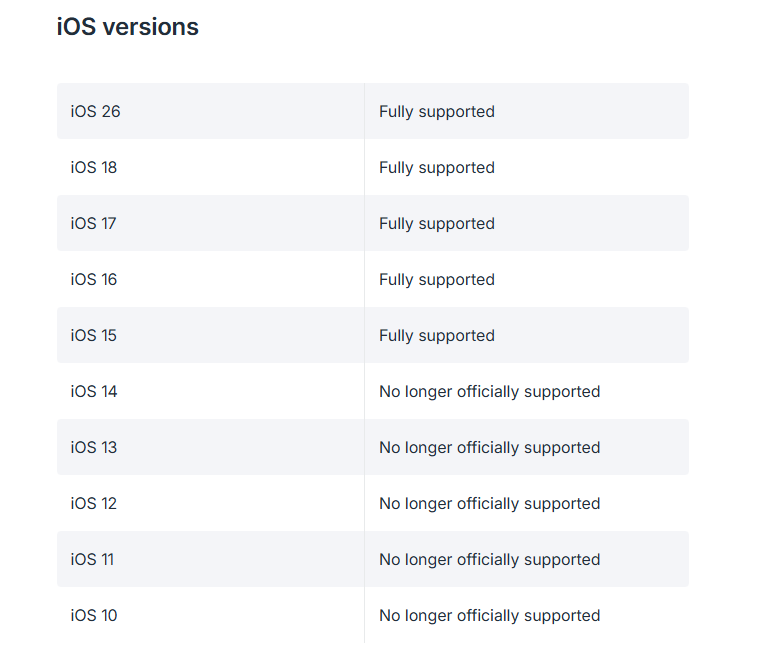Select iOS 10 "No longer officially supported" cell
This screenshot has height=659, width=774.
click(x=489, y=615)
